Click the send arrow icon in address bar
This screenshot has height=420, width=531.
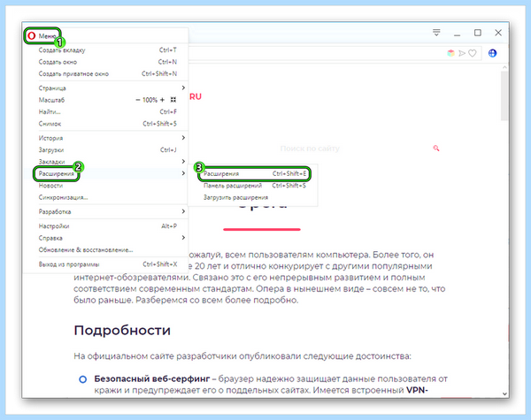[462, 53]
